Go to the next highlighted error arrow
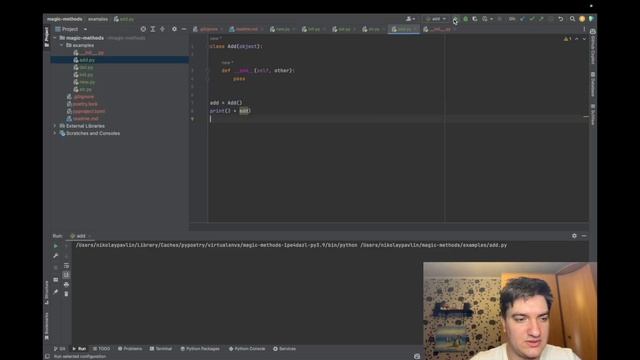This screenshot has height=360, width=640. click(584, 39)
